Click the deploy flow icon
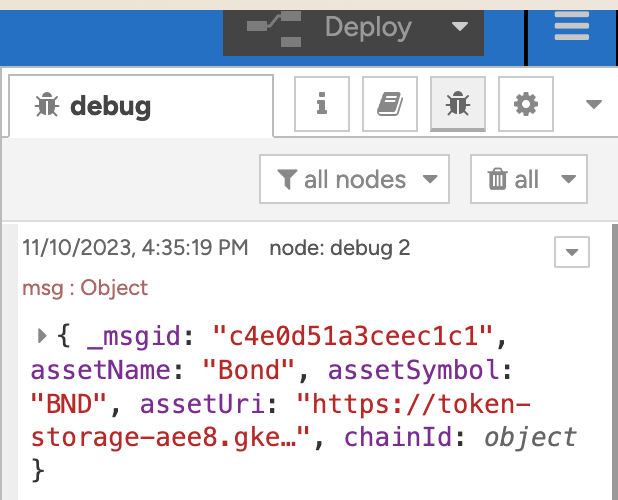Viewport: 618px width, 500px height. pos(275,28)
